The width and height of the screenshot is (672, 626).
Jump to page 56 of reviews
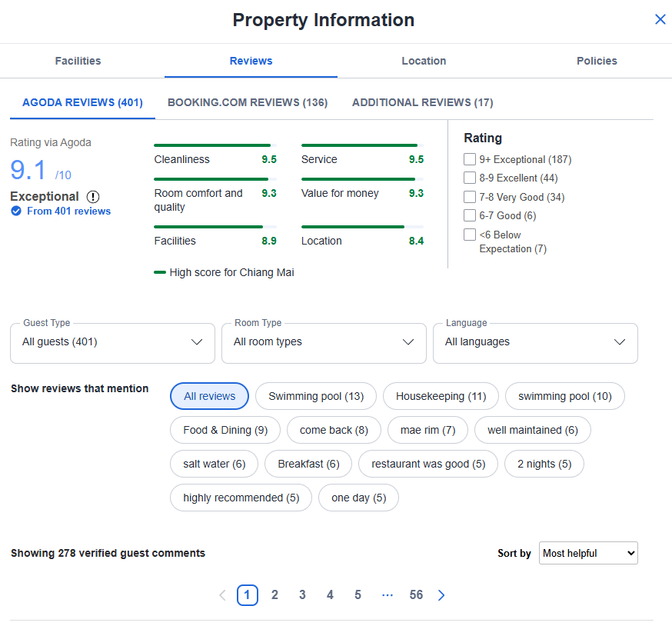click(x=416, y=595)
